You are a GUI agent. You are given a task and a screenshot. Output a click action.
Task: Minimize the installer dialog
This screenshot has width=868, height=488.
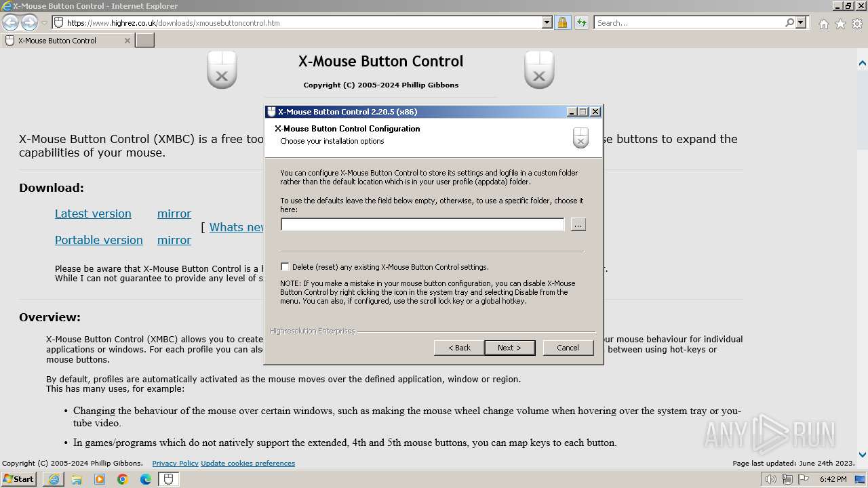pyautogui.click(x=571, y=112)
